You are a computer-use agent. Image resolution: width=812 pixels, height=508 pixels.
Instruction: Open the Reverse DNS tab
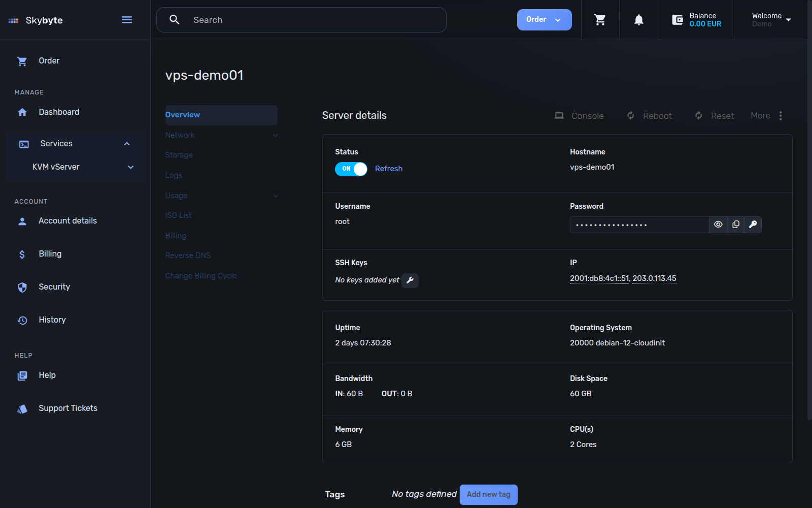pyautogui.click(x=188, y=256)
